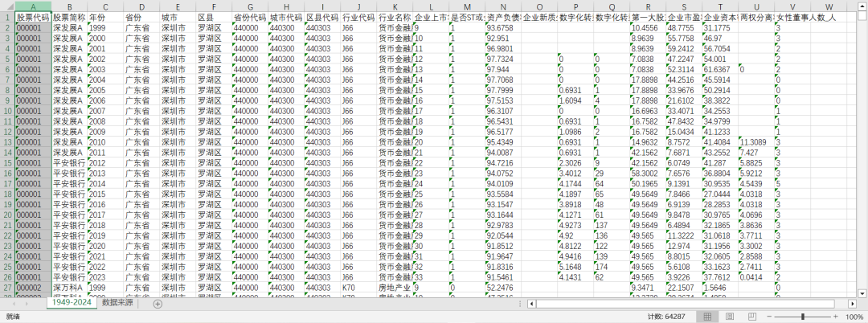Select the cell with value 58.3002
The width and height of the screenshot is (868, 323).
coord(647,173)
